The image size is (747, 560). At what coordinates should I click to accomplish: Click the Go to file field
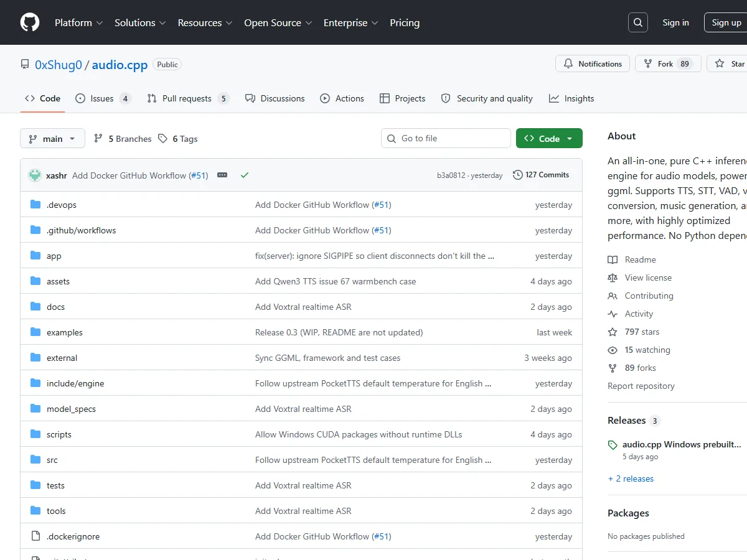(446, 138)
